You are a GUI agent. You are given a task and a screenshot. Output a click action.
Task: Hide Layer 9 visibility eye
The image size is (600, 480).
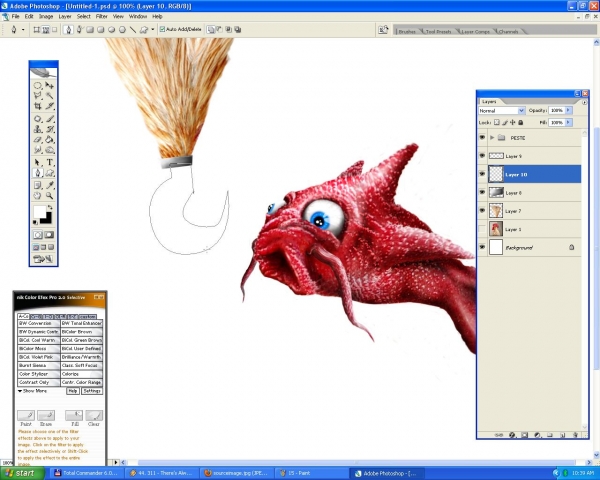point(482,156)
